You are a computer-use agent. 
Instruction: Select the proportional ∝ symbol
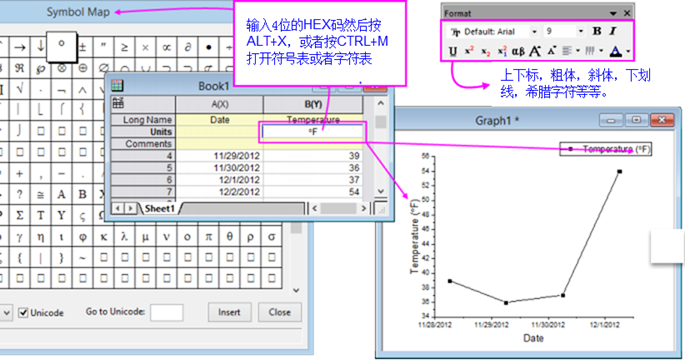(166, 47)
